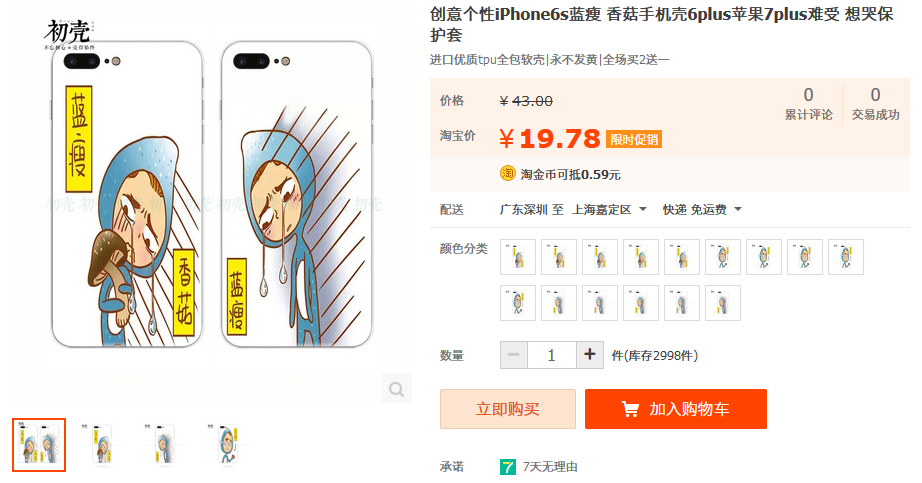Open the 累计评论 reviews count
The width and height of the screenshot is (922, 483).
coord(809,104)
